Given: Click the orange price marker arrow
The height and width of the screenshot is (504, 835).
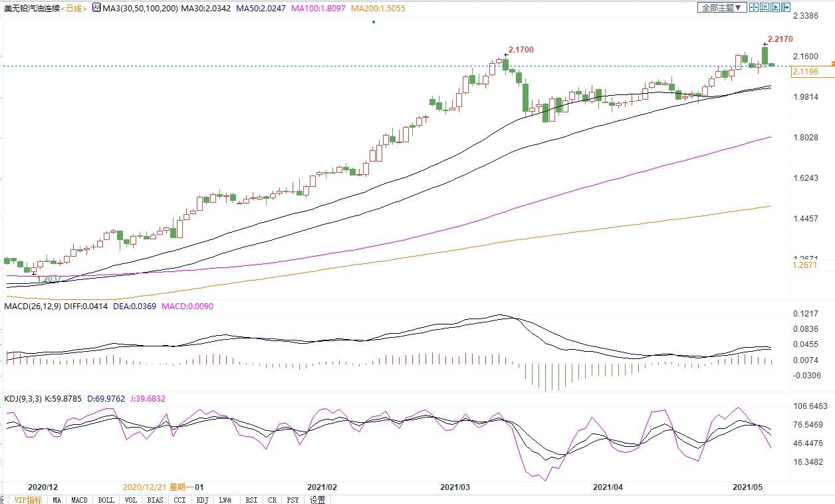Looking at the screenshot, I should 832,63.
